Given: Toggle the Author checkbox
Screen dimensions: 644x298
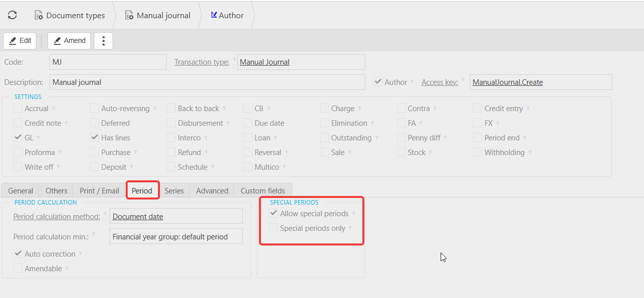Looking at the screenshot, I should 378,82.
